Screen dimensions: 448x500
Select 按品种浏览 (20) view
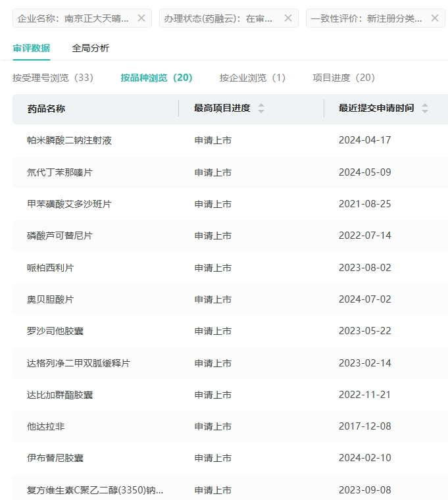point(156,78)
